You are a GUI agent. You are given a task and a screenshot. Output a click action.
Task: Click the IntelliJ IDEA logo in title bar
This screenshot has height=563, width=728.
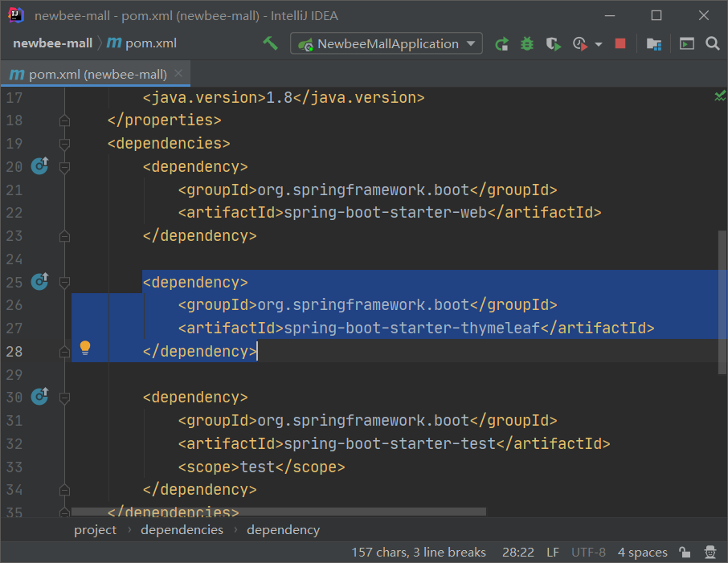click(16, 15)
